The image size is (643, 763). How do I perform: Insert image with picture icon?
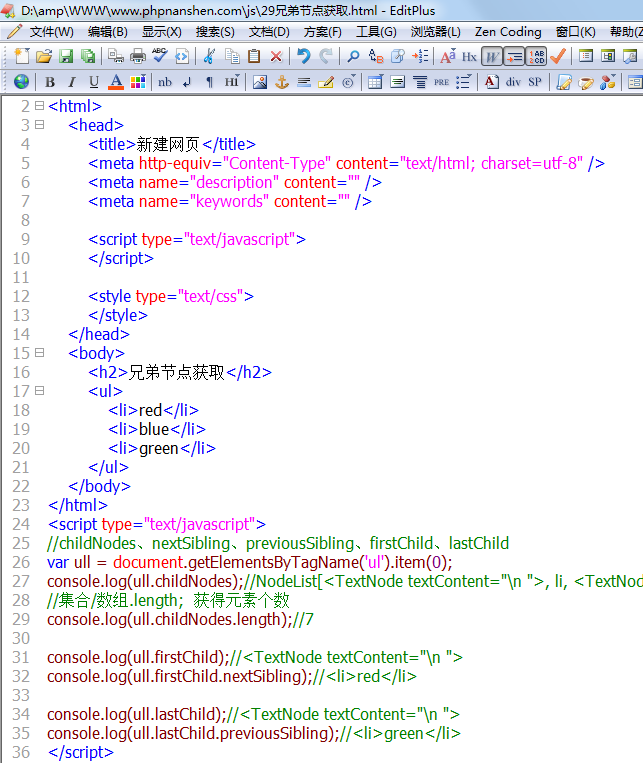pos(259,82)
